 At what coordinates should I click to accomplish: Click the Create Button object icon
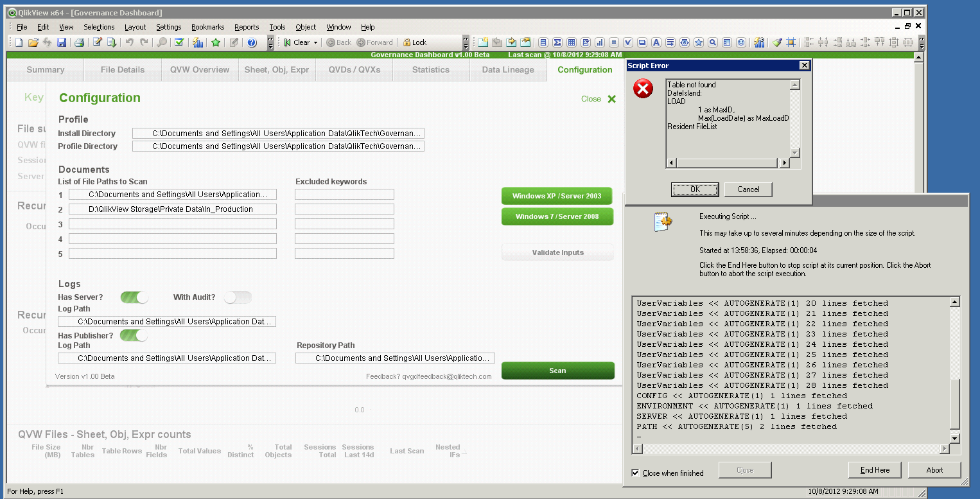coord(642,42)
